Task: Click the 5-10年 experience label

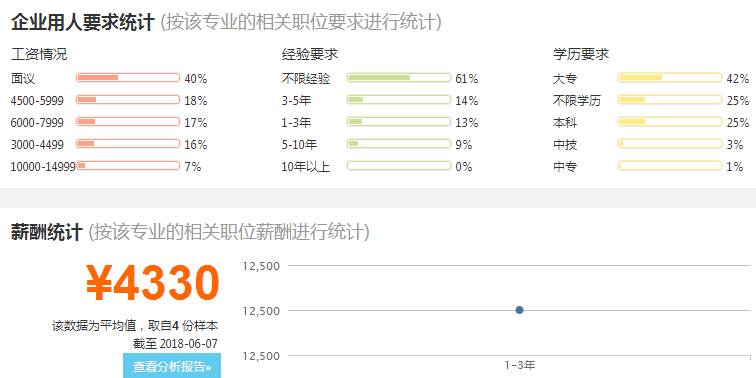Action: point(299,145)
